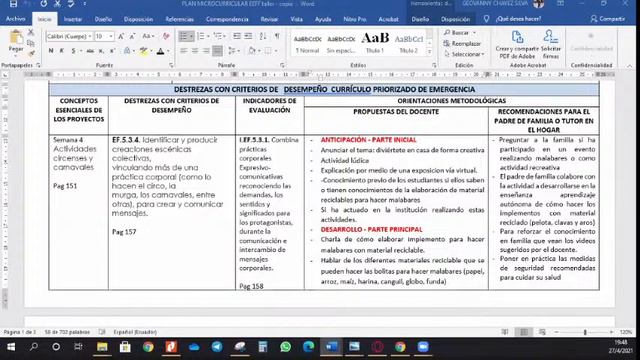Click the Pegar paste icon

click(x=16, y=38)
